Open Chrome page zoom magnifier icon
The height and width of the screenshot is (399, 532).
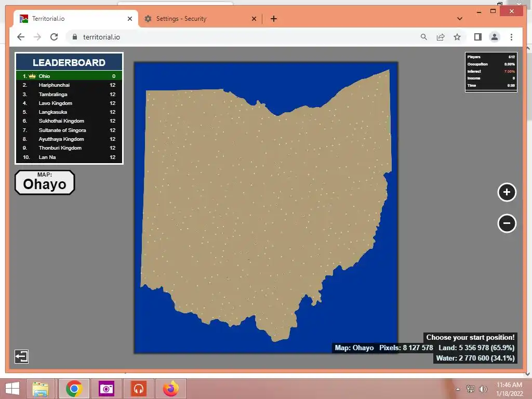(424, 37)
